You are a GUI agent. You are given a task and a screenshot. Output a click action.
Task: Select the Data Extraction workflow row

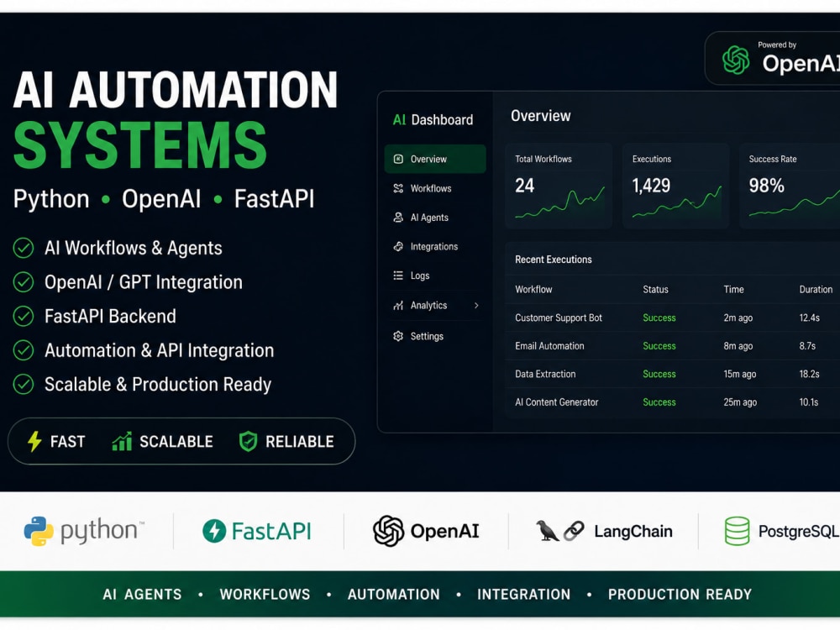tap(672, 374)
